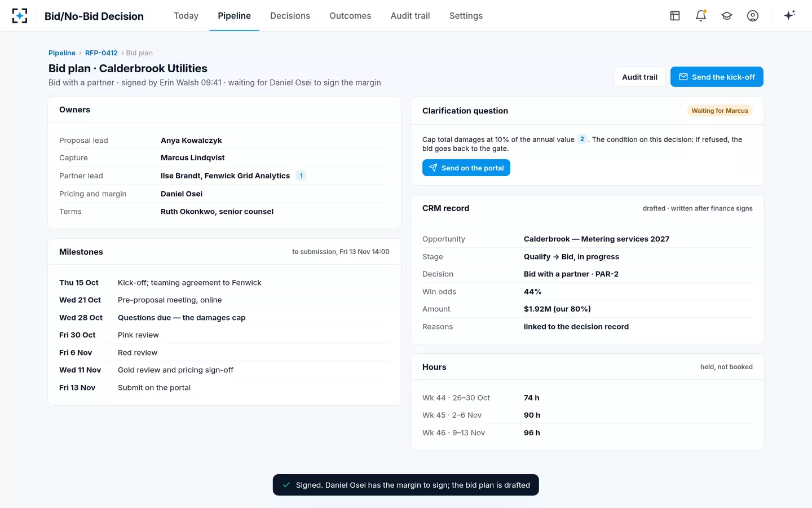Viewport: 812px width, 508px height.
Task: Open the Settings tab
Action: (466, 16)
